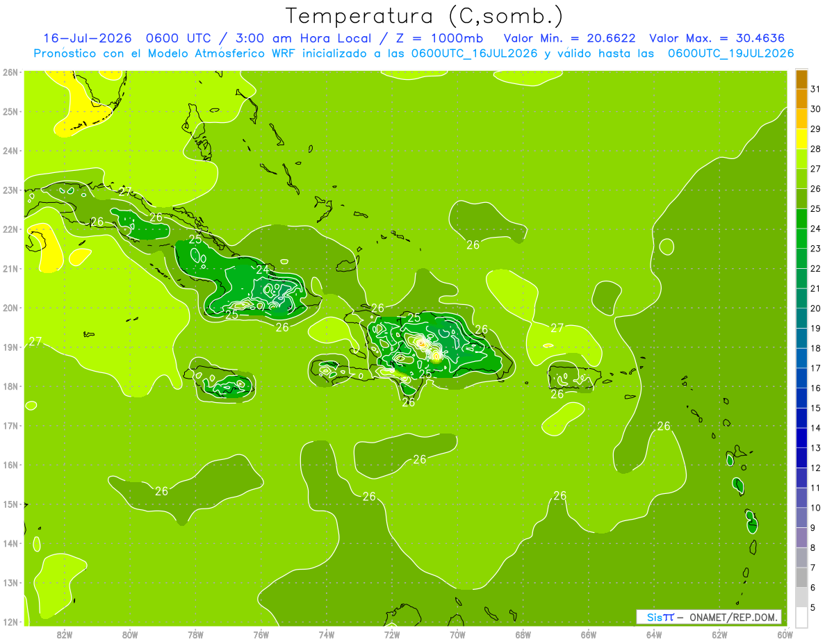Click the '26N' latitude axis label
This screenshot has width=834, height=644.
10,72
